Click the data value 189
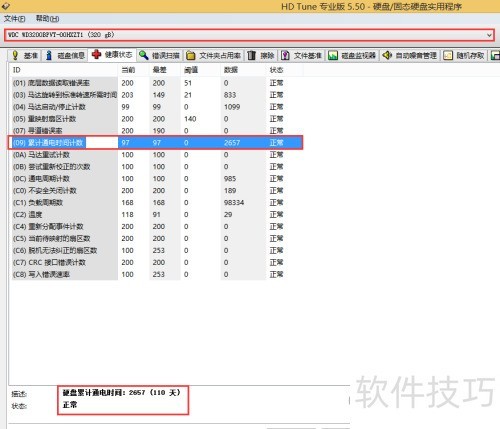 tap(230, 191)
